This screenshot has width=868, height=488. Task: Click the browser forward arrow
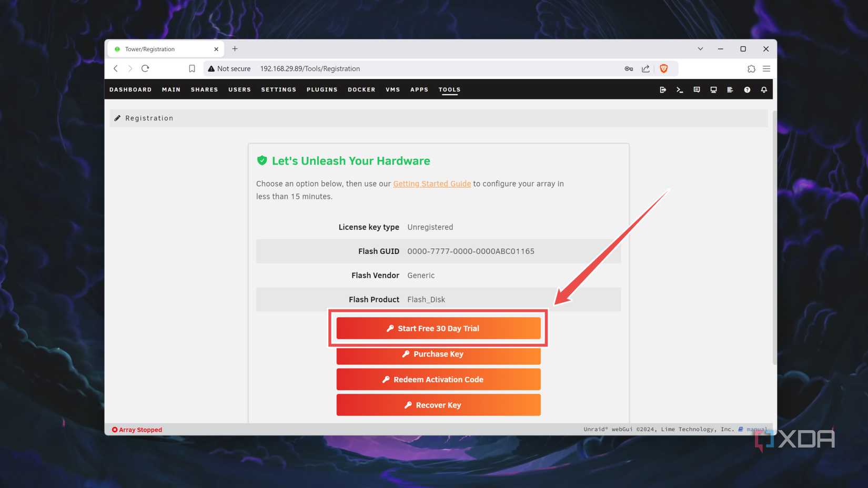point(130,68)
